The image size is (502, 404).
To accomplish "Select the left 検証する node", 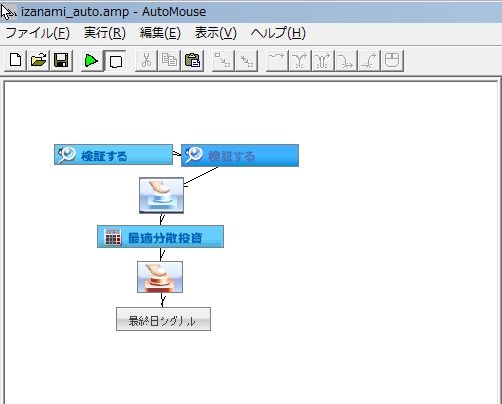I will pyautogui.click(x=113, y=155).
